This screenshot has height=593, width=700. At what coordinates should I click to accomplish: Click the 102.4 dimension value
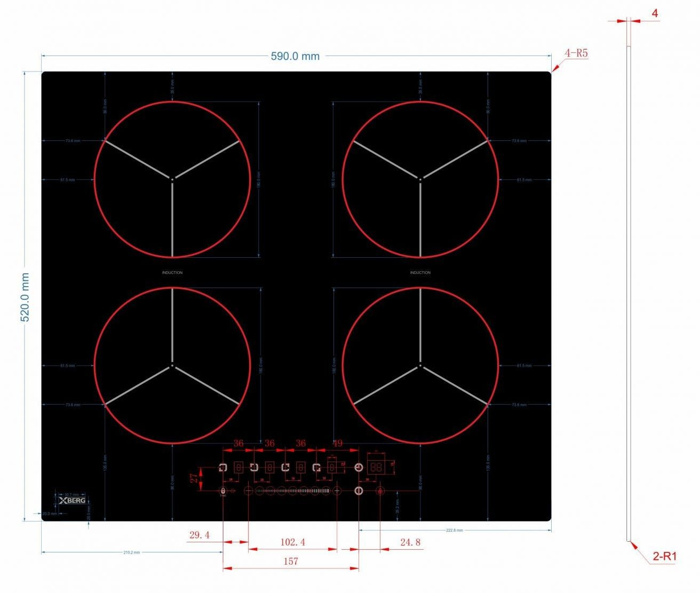click(293, 542)
